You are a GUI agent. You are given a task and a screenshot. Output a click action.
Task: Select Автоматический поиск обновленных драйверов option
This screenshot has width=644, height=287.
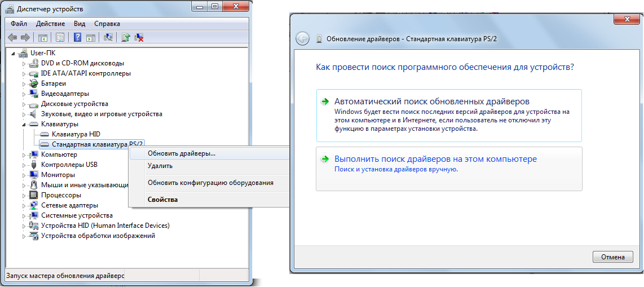(x=449, y=116)
